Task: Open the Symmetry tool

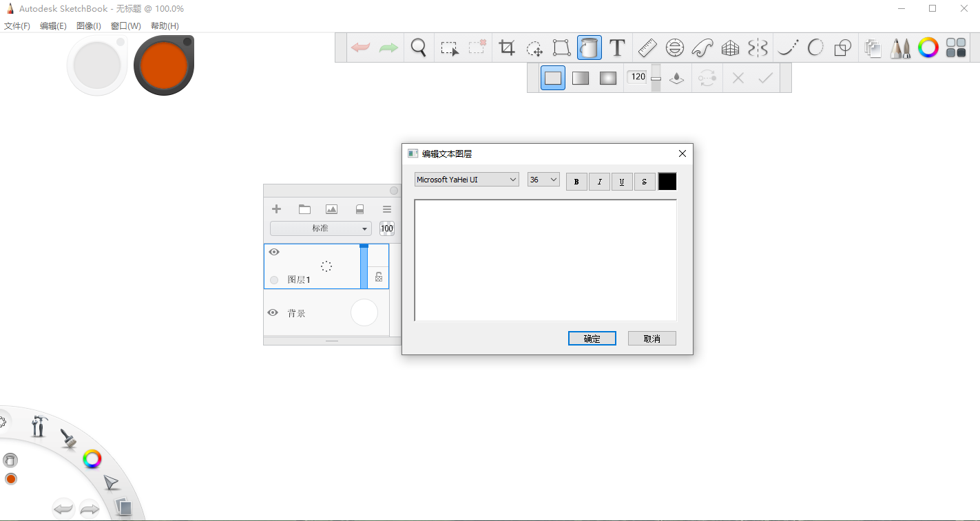Action: [x=758, y=47]
